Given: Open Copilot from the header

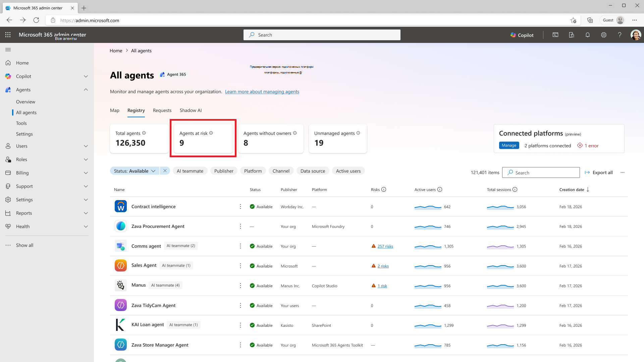Looking at the screenshot, I should pyautogui.click(x=522, y=35).
